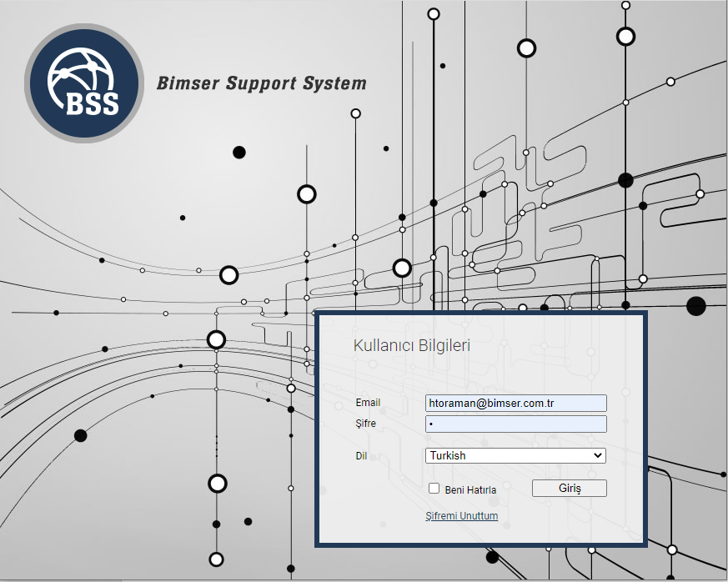Open the Şifremi Unuttum link
Image resolution: width=728 pixels, height=582 pixels.
click(461, 516)
